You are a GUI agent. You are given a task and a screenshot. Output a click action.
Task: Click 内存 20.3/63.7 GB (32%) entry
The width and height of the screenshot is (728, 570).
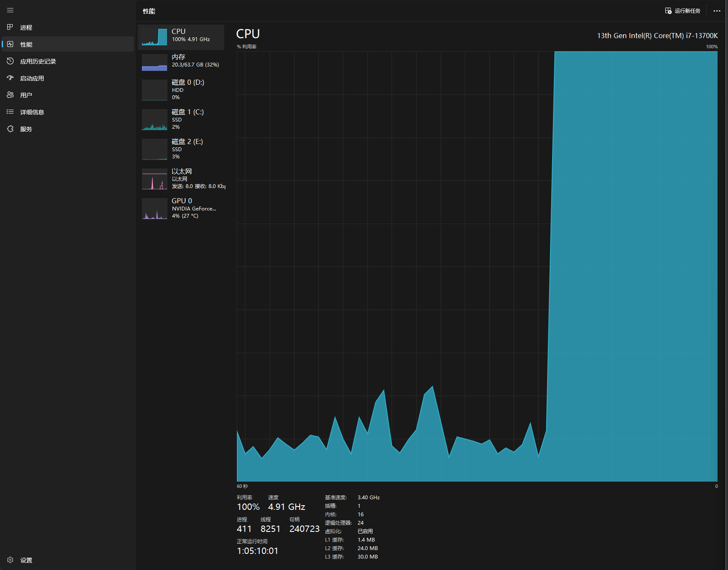tap(181, 62)
